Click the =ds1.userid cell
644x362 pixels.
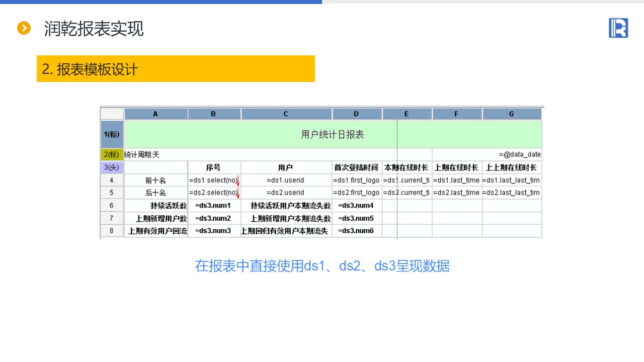pyautogui.click(x=286, y=180)
